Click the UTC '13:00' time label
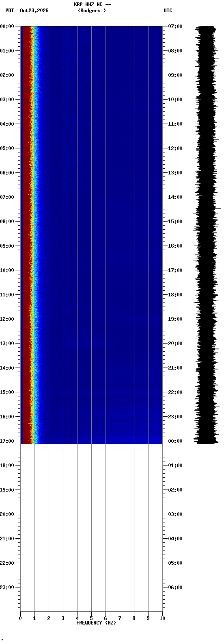 (x=175, y=173)
